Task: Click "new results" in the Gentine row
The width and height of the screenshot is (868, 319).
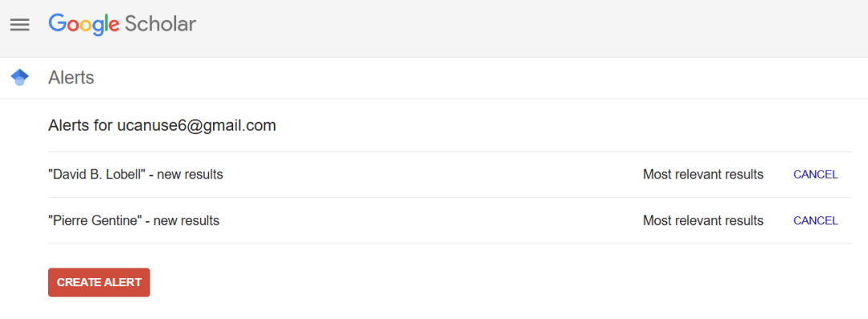Action: click(186, 220)
